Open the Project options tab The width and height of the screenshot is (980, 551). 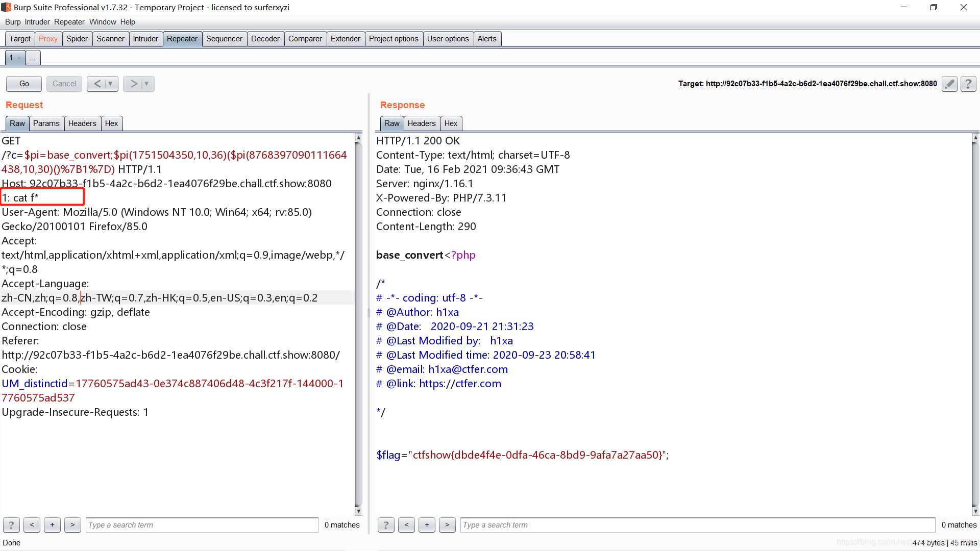(394, 39)
